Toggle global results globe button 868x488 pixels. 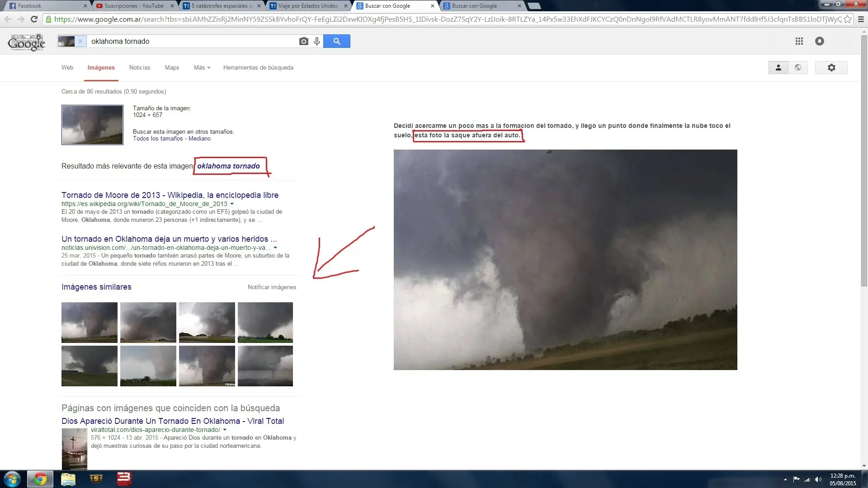pos(798,67)
